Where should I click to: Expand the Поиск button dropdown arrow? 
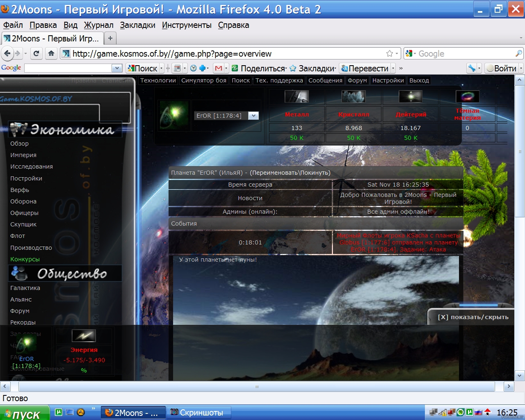(x=162, y=68)
